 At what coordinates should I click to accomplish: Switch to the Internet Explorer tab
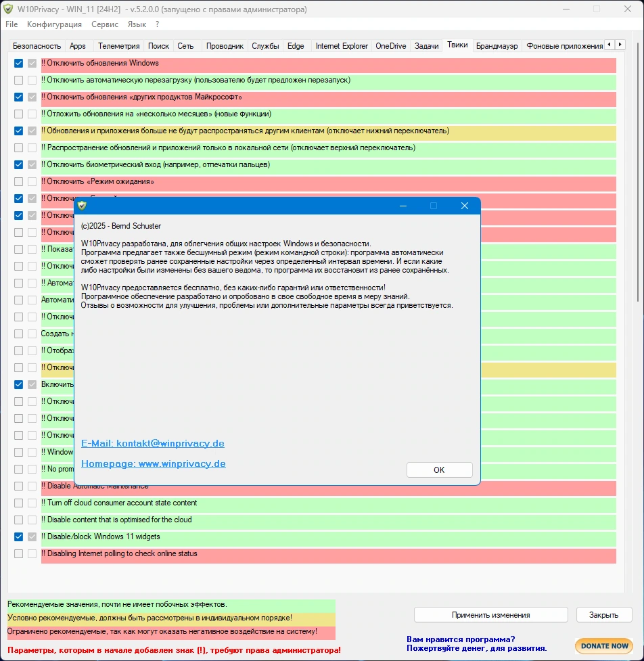pos(342,46)
